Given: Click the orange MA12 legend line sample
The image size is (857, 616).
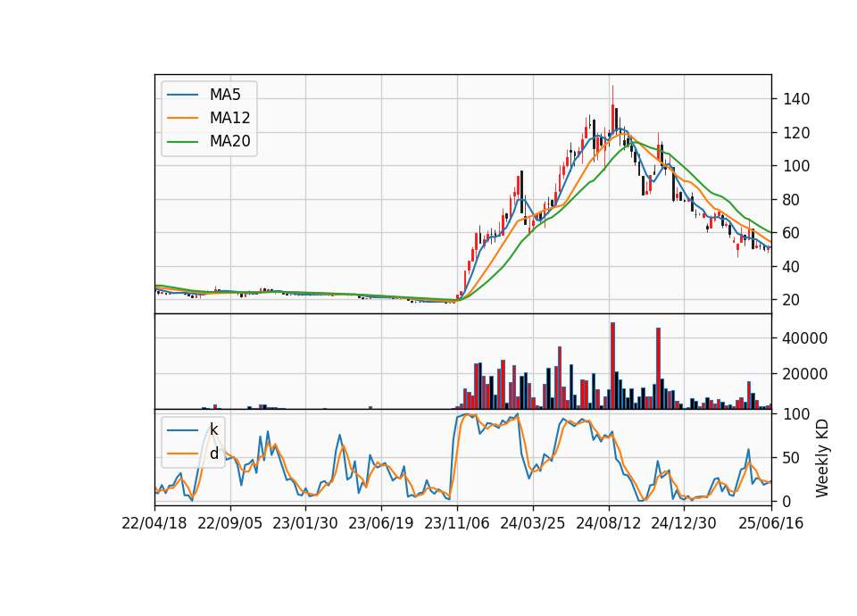Looking at the screenshot, I should click(182, 118).
